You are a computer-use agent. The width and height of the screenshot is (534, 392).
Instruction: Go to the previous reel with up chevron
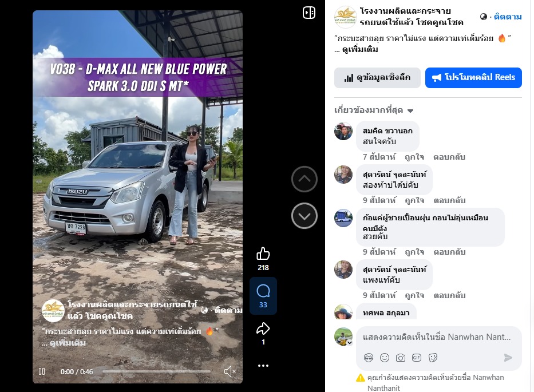(304, 179)
